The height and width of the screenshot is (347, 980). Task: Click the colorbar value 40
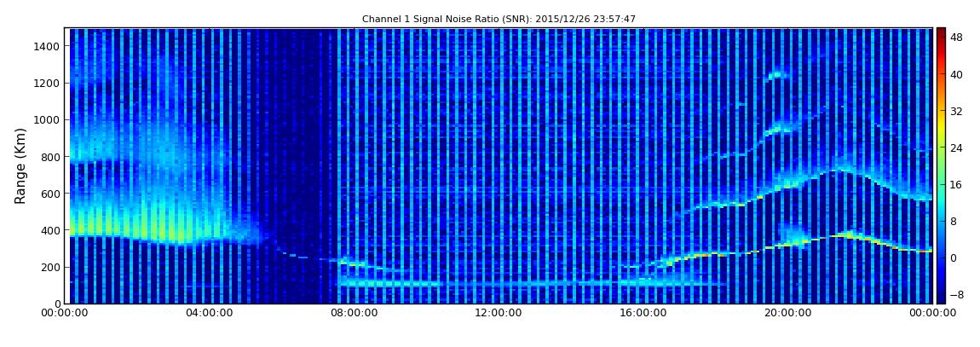click(x=956, y=74)
